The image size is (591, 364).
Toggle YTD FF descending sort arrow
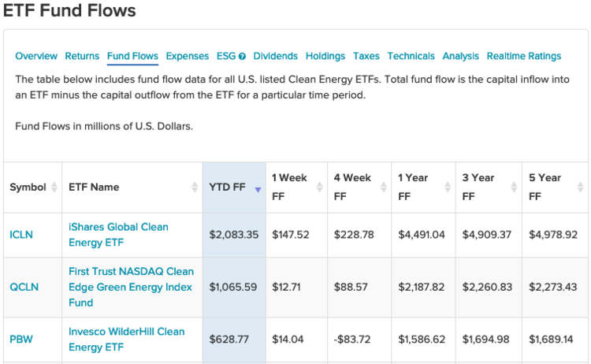(x=257, y=189)
